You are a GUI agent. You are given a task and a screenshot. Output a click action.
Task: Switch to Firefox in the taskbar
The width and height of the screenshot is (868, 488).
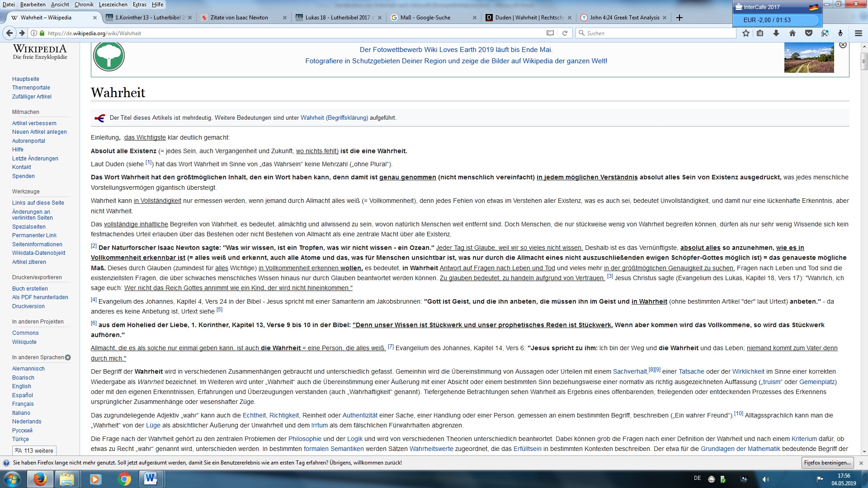40,479
